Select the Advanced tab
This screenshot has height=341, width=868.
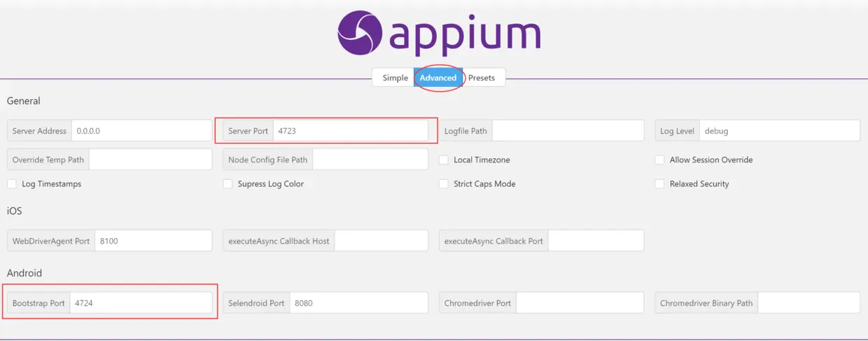click(438, 78)
